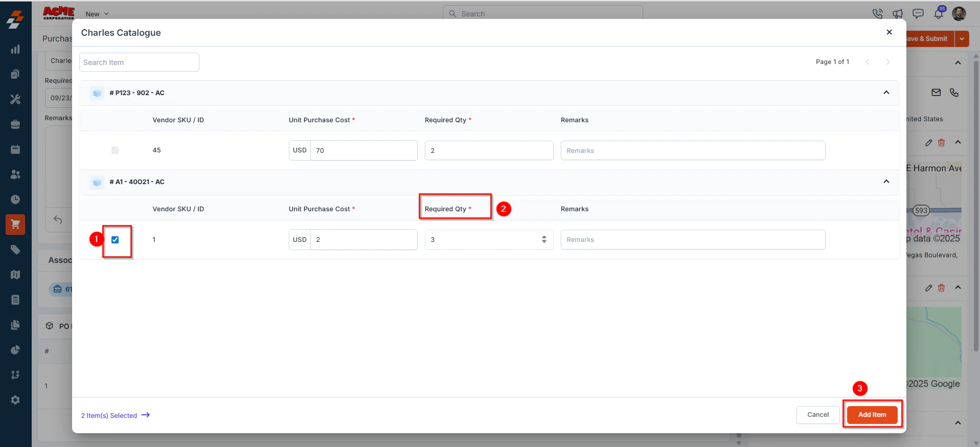The image size is (980, 447).
Task: Click the phone call icon in top bar
Action: [878, 14]
